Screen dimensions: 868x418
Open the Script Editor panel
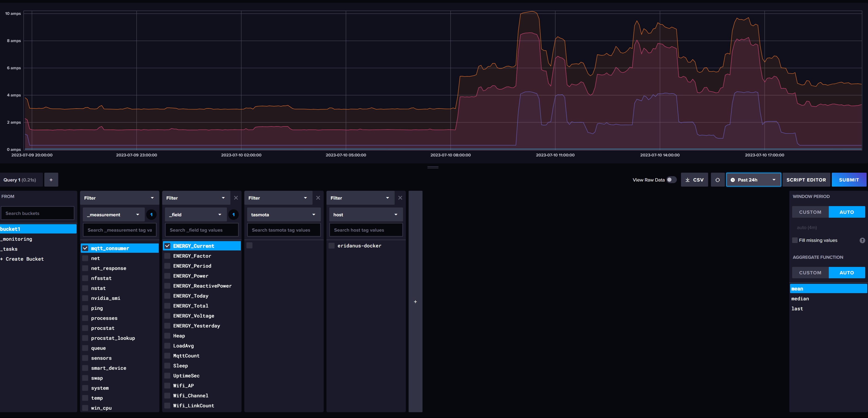(x=806, y=179)
